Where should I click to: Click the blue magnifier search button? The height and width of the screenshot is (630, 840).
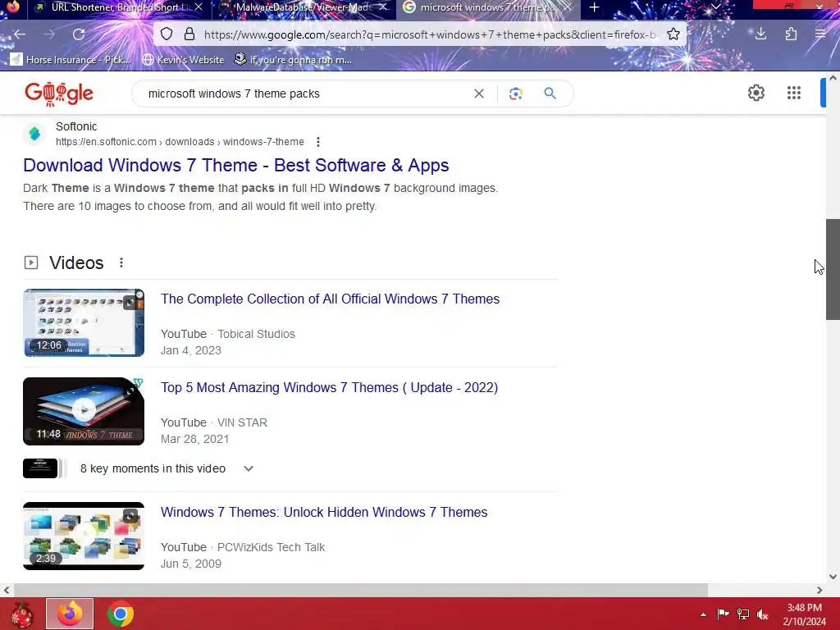pyautogui.click(x=550, y=94)
